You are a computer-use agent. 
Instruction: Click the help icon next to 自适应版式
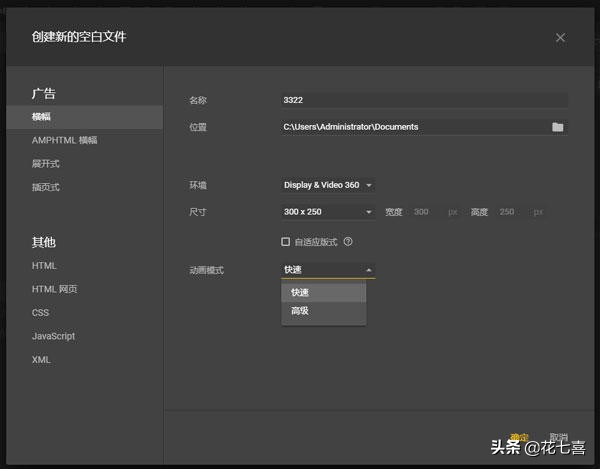click(x=348, y=242)
